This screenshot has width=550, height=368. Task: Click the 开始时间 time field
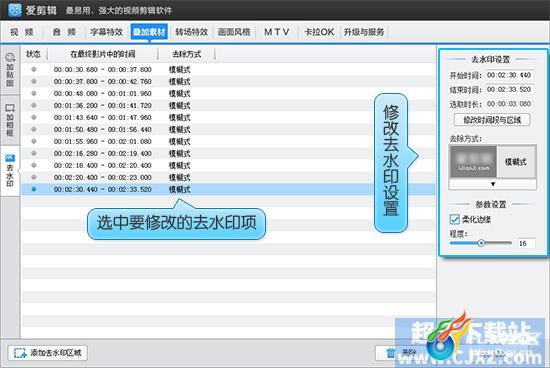coord(509,75)
